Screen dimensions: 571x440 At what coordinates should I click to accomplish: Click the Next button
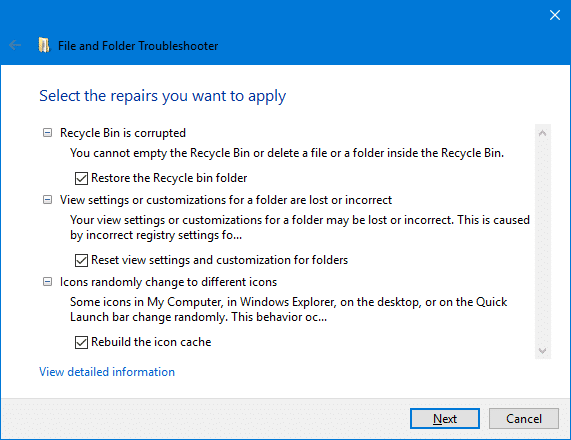445,419
